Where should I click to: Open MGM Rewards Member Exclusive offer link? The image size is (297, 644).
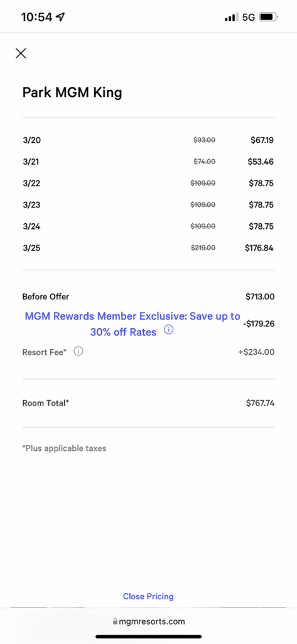tap(132, 324)
